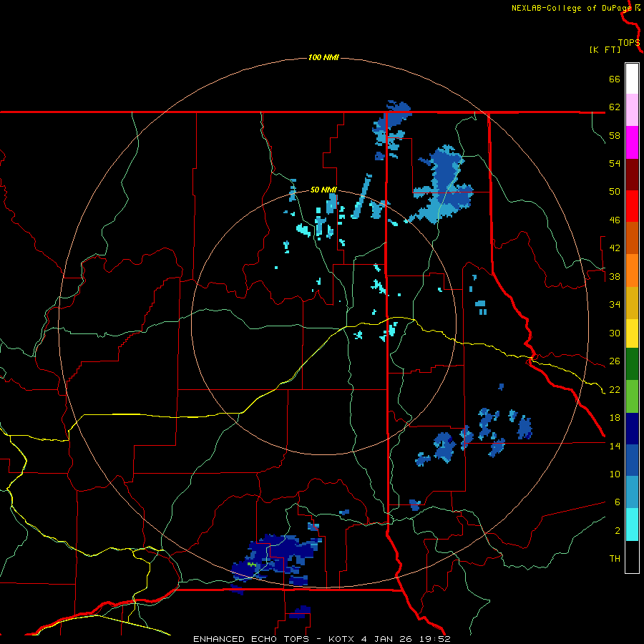Select the legend value 50
This screenshot has height=644, width=644.
(615, 192)
